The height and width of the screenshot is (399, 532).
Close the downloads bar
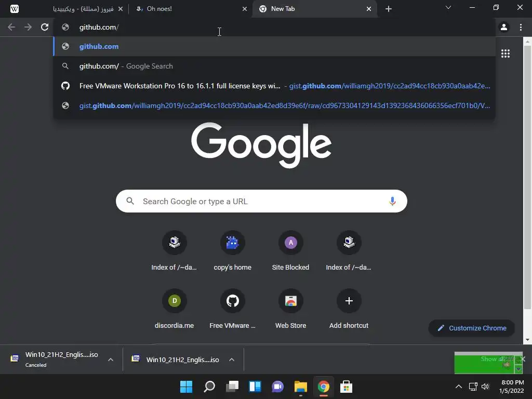pyautogui.click(x=523, y=359)
